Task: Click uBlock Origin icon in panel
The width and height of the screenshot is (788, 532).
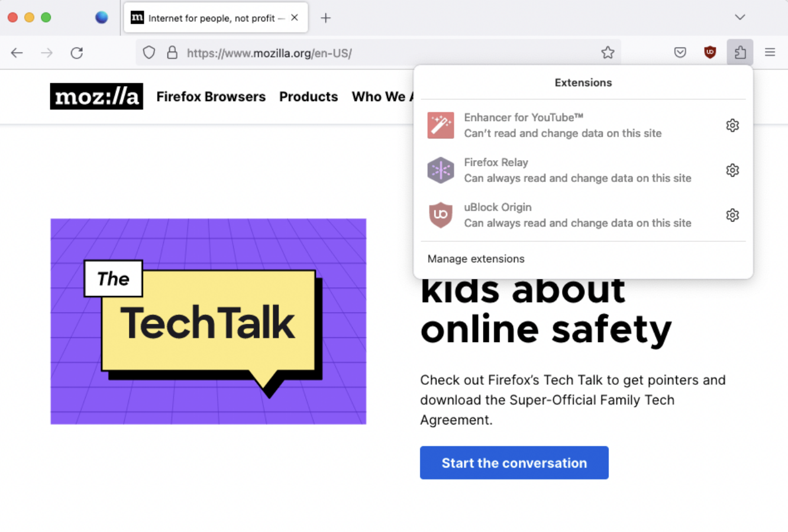Action: 441,215
